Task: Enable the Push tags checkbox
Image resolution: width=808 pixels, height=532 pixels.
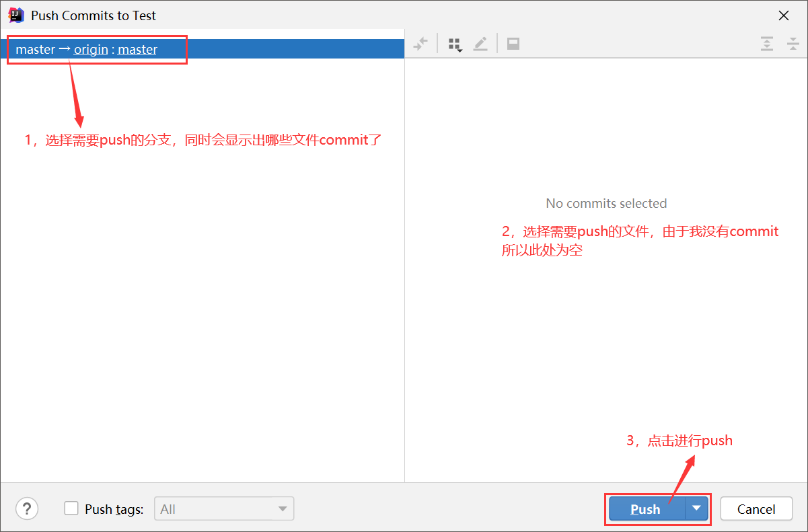Action: [71, 508]
